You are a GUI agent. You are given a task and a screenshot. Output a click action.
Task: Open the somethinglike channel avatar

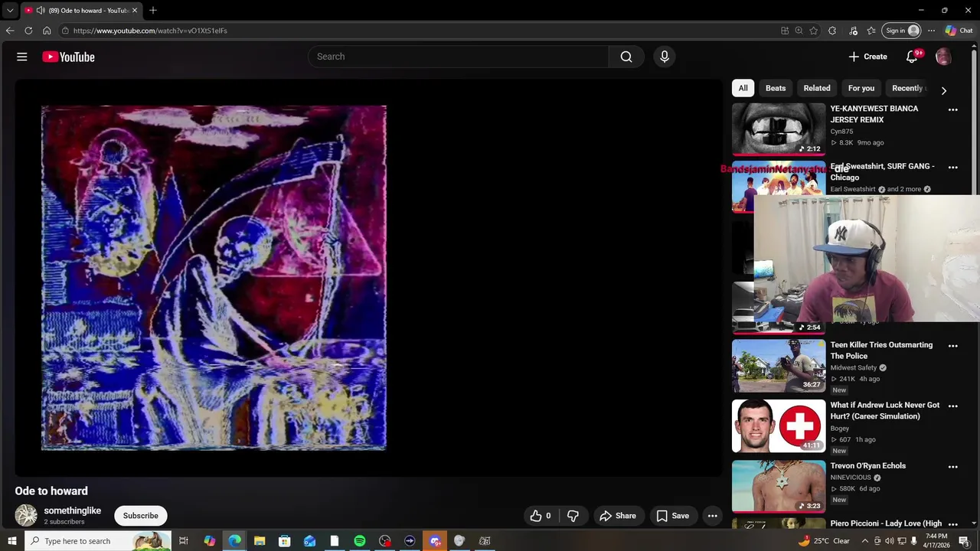26,515
